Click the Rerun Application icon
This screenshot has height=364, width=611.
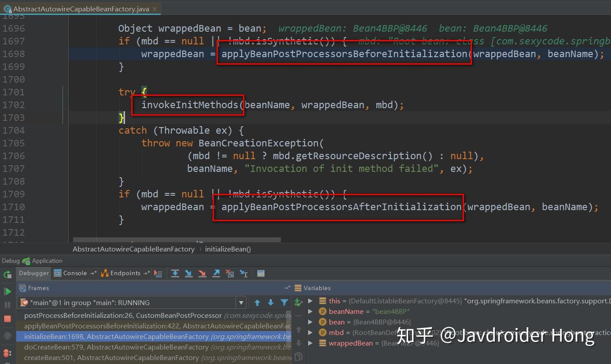point(7,274)
